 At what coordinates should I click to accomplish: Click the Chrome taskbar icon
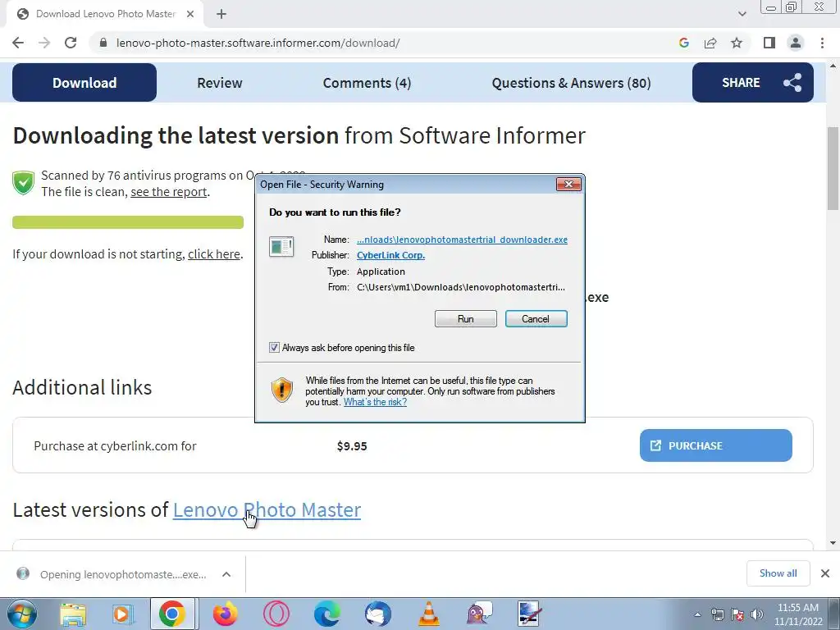point(172,614)
